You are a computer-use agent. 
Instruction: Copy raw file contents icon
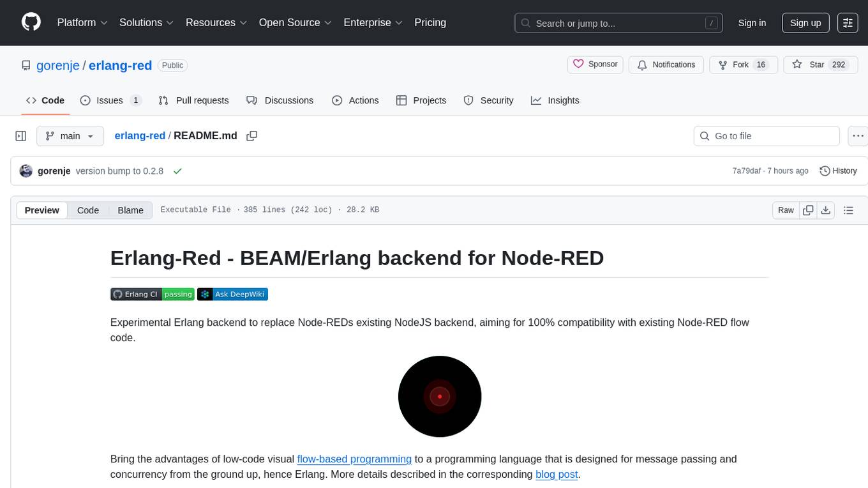coord(809,210)
